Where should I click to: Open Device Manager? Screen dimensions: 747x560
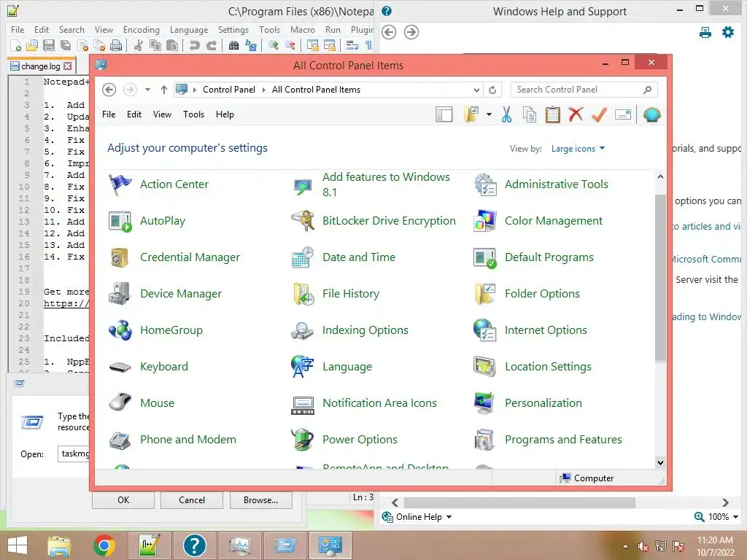(x=165, y=294)
